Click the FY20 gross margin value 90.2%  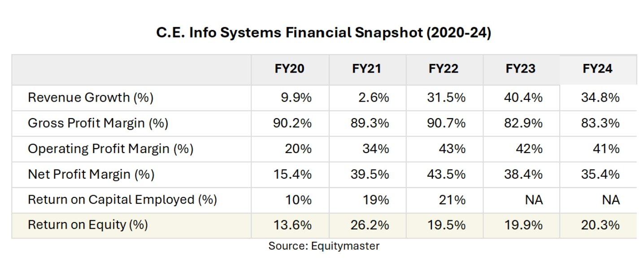[x=292, y=123]
